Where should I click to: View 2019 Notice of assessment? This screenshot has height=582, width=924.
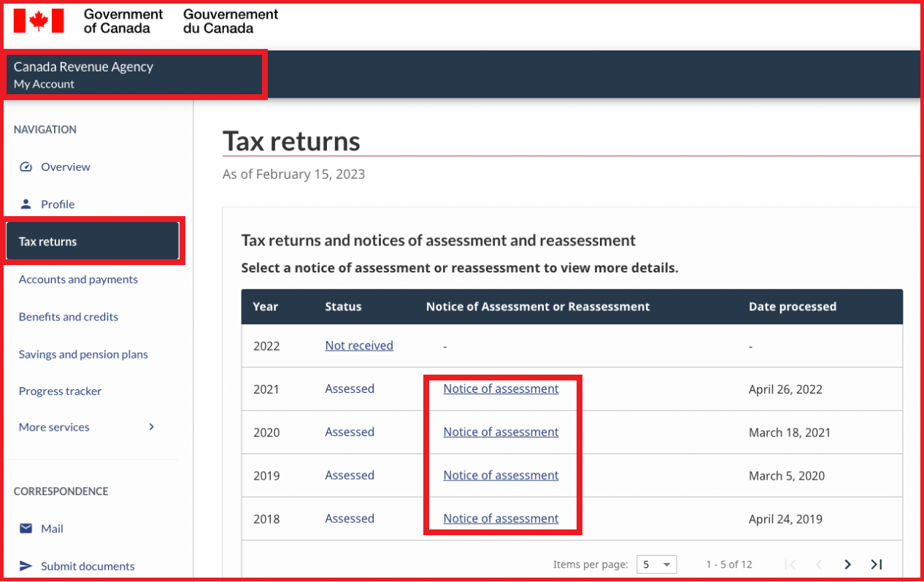[x=501, y=475]
